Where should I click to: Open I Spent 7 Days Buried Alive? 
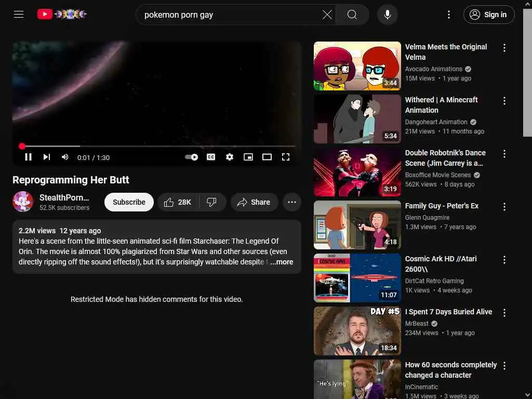(448, 312)
